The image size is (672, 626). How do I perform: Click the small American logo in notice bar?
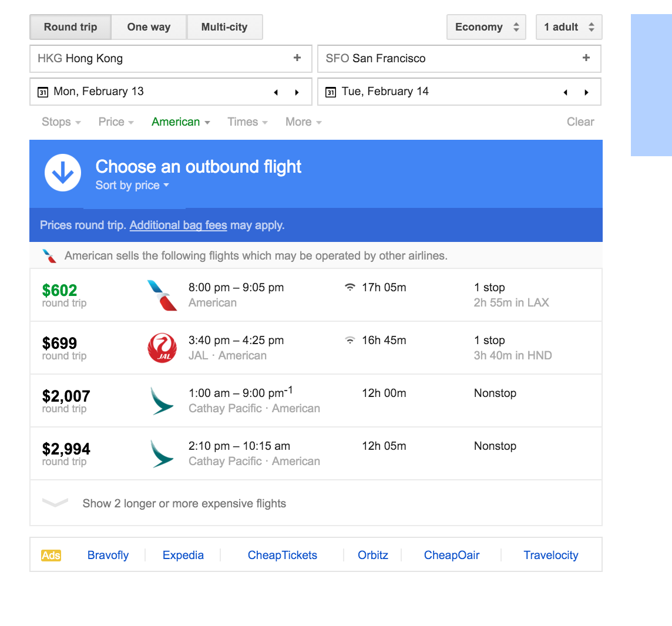(49, 256)
